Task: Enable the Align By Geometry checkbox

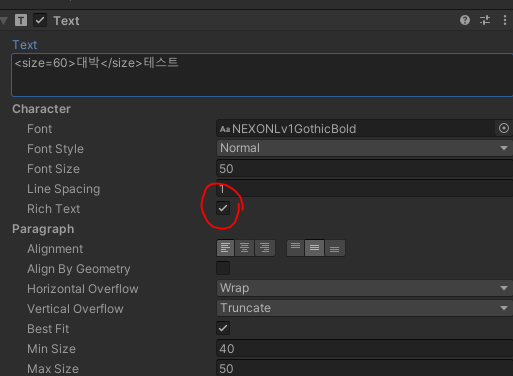Action: coord(223,268)
